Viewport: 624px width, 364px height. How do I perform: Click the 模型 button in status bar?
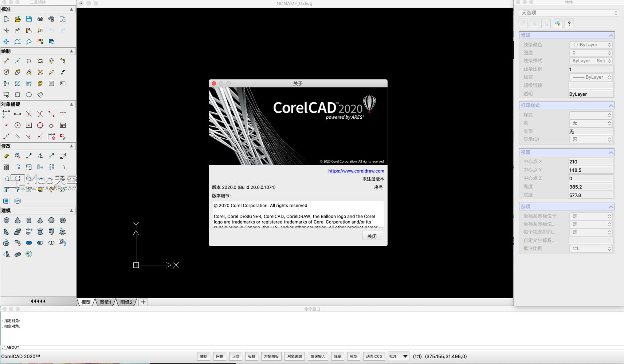[354, 356]
